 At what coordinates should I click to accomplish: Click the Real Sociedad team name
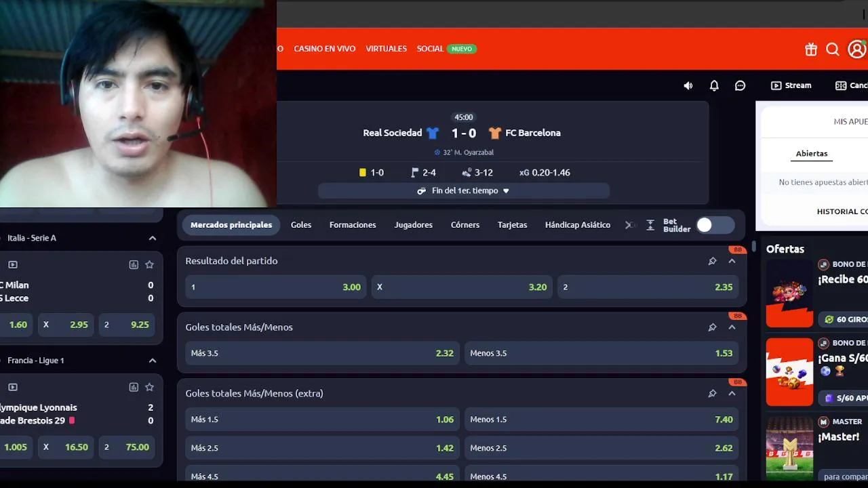tap(393, 134)
